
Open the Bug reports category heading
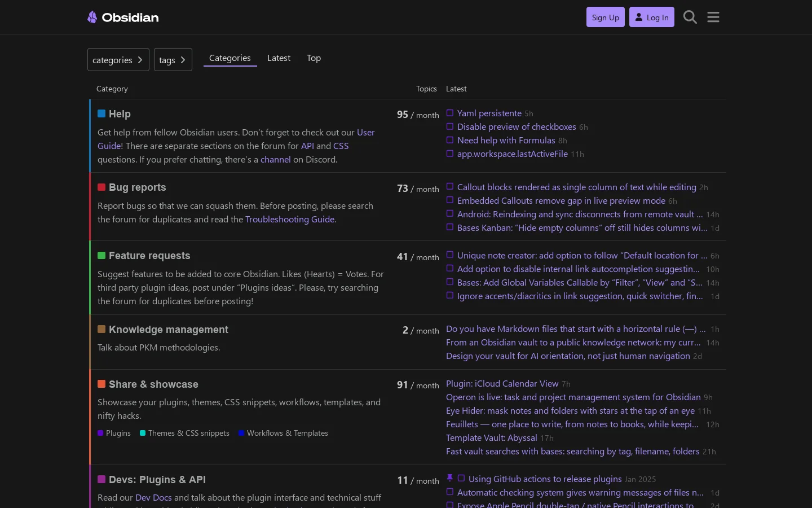(138, 187)
